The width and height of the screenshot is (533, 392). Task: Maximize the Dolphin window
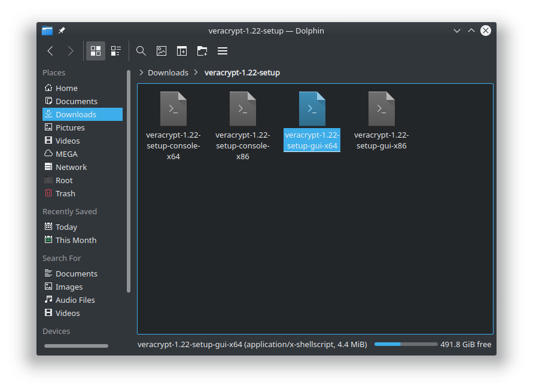coord(471,31)
